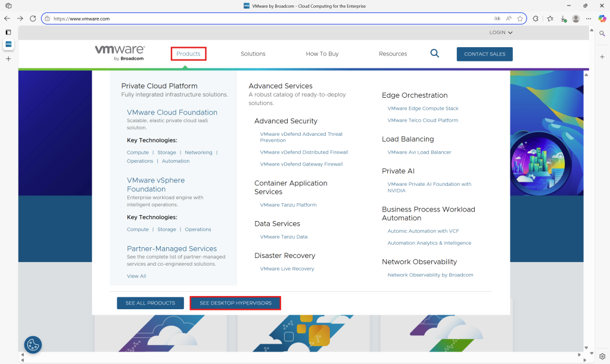610x364 pixels.
Task: Open the Resources menu
Action: [x=393, y=54]
